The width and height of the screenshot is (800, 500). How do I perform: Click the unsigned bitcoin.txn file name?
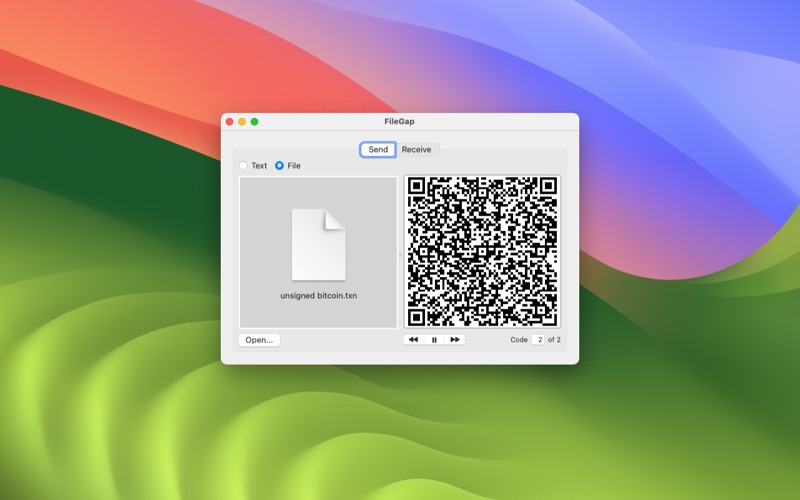tap(318, 295)
